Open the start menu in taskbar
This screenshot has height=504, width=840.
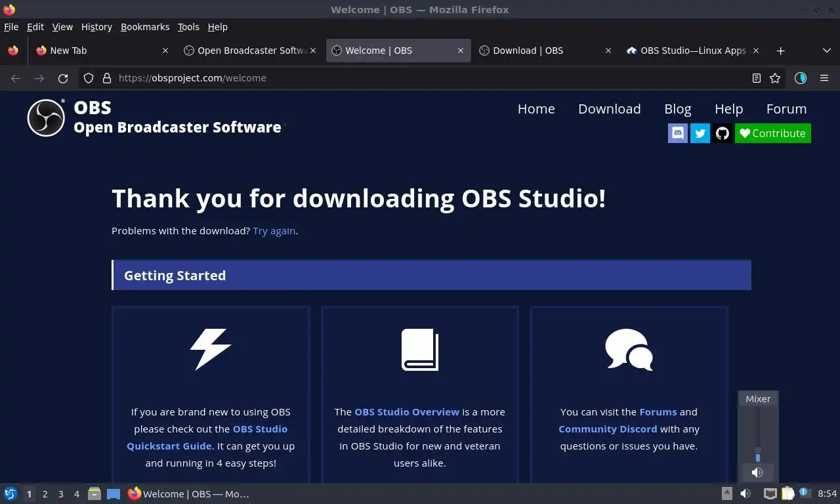10,493
